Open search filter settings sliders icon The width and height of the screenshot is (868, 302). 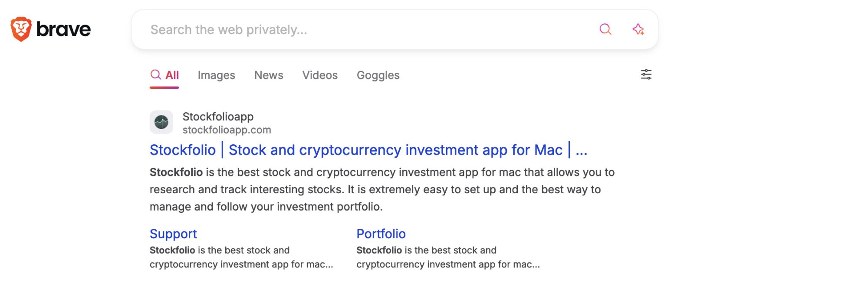[646, 75]
